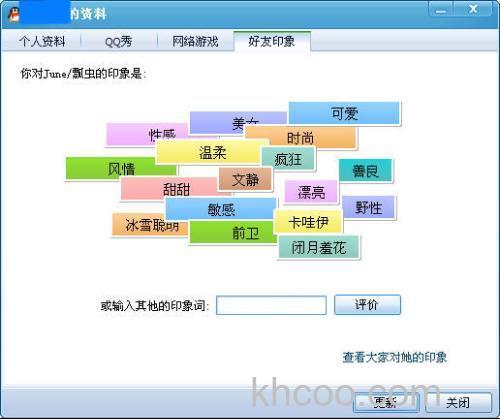The image size is (500, 419).
Task: Click the 评价 button
Action: click(367, 304)
